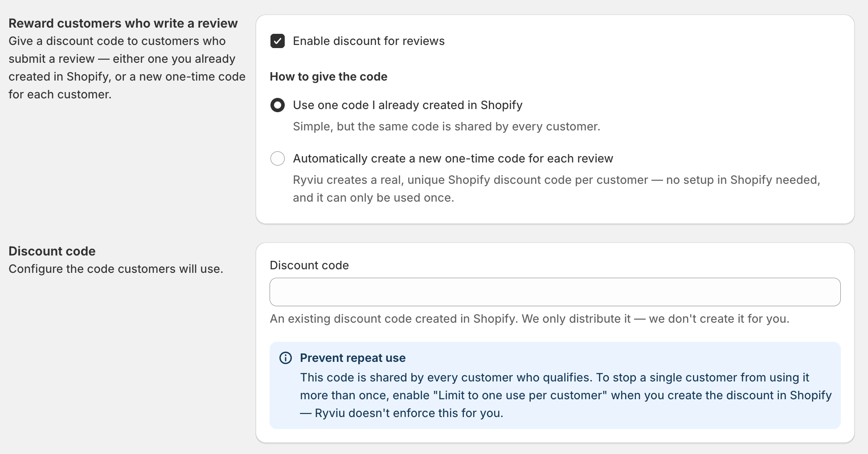Click the Prevent repeat use banner text
The height and width of the screenshot is (454, 868).
point(566,395)
